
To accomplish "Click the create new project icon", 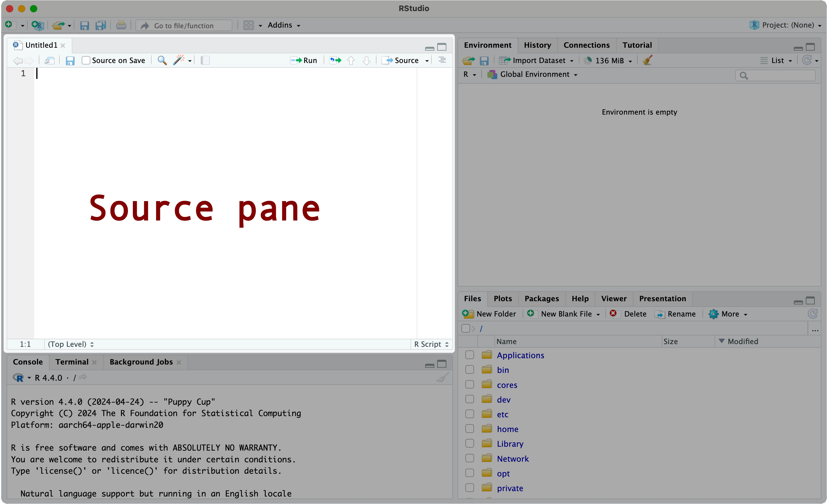I will pyautogui.click(x=37, y=25).
